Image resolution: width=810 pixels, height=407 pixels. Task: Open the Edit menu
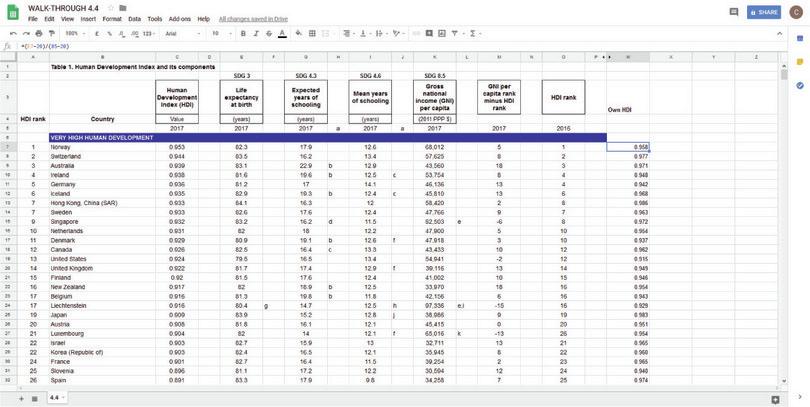point(49,19)
